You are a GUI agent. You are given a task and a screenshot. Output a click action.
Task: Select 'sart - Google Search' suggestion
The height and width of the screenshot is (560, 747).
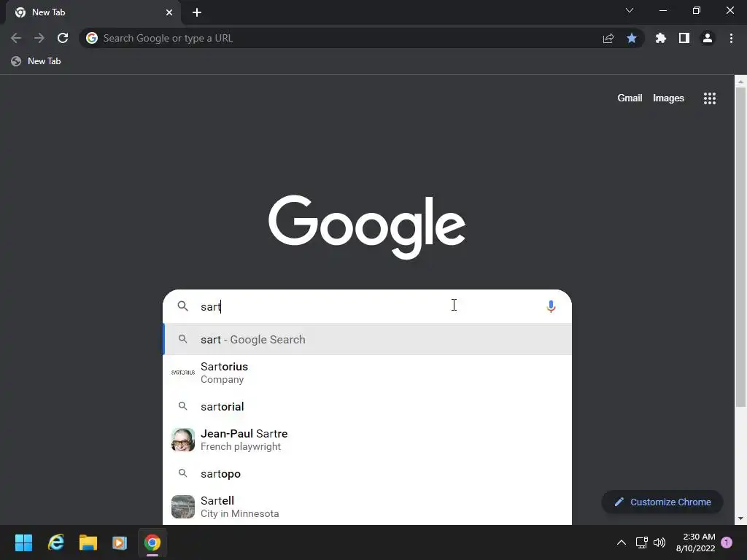pos(368,340)
